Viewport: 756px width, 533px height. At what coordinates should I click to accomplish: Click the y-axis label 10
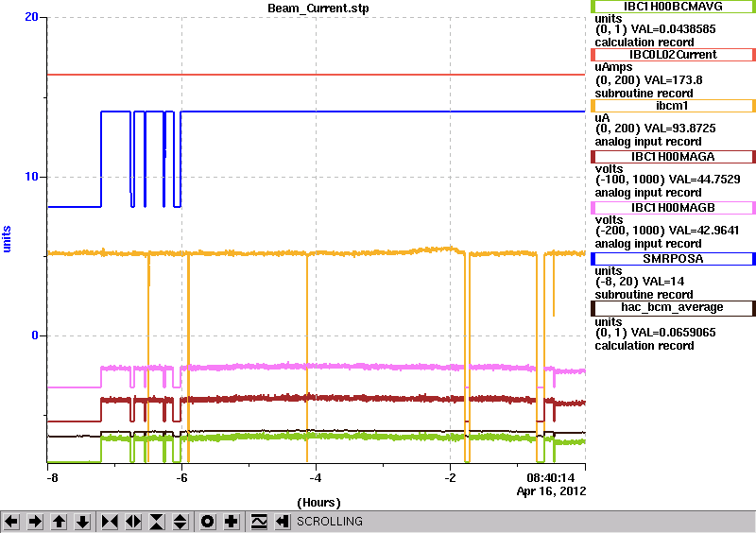[x=31, y=177]
